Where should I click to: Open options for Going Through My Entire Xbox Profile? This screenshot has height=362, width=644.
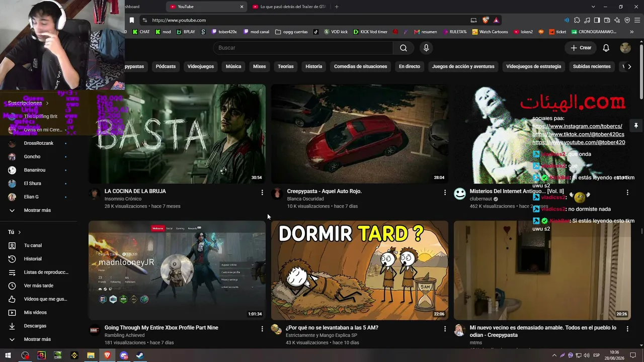click(262, 329)
